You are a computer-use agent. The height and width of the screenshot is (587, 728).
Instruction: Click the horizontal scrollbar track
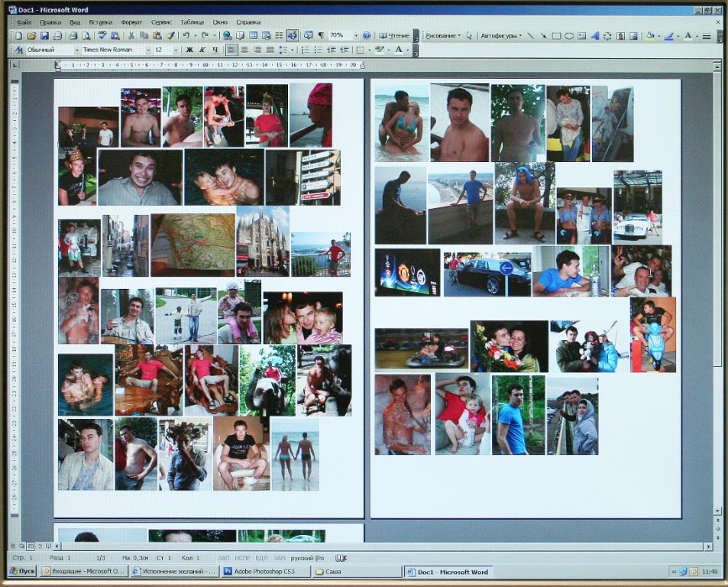pos(383,546)
